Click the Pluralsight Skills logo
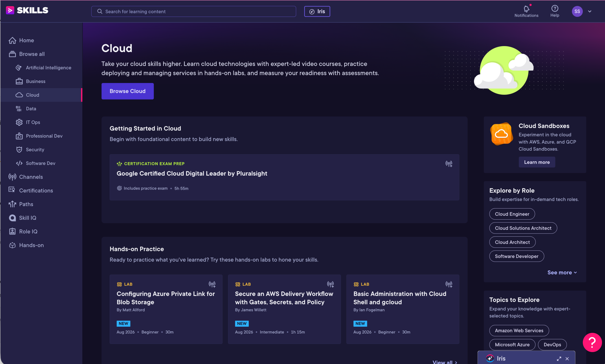This screenshot has width=605, height=364. [x=27, y=10]
